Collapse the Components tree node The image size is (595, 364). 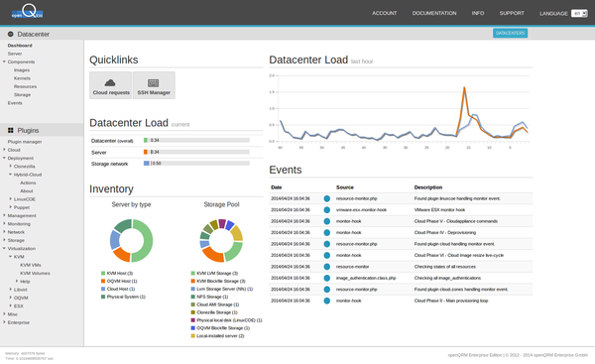coord(4,61)
